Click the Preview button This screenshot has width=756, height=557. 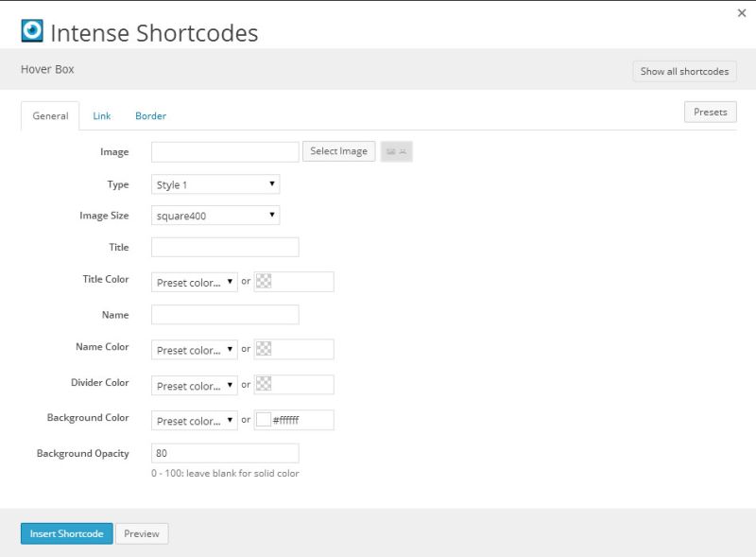click(x=142, y=533)
